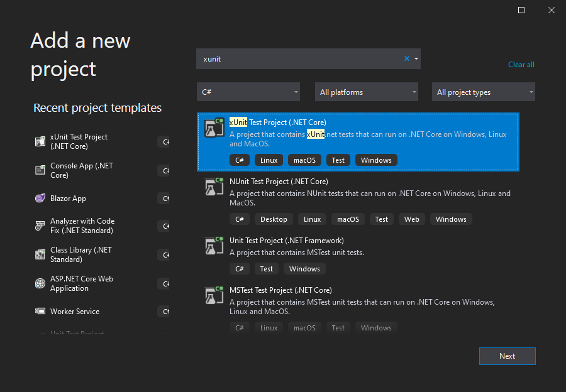Viewport: 566px width, 392px height.
Task: Click the Worker Service icon
Action: 40,312
